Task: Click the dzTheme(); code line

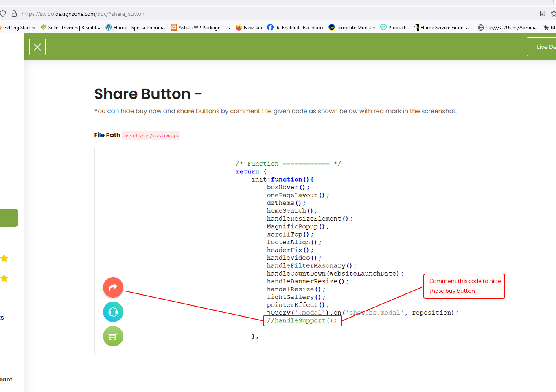Action: pyautogui.click(x=286, y=203)
